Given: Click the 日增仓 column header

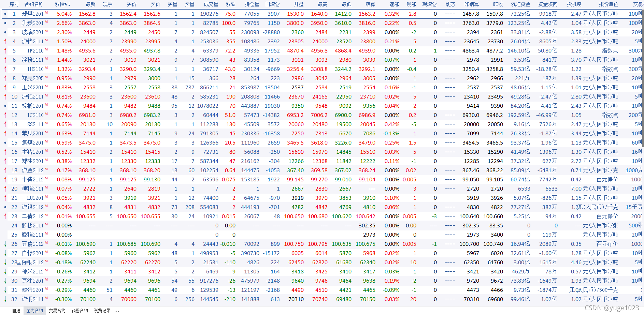Looking at the screenshot, I should coord(272,4).
